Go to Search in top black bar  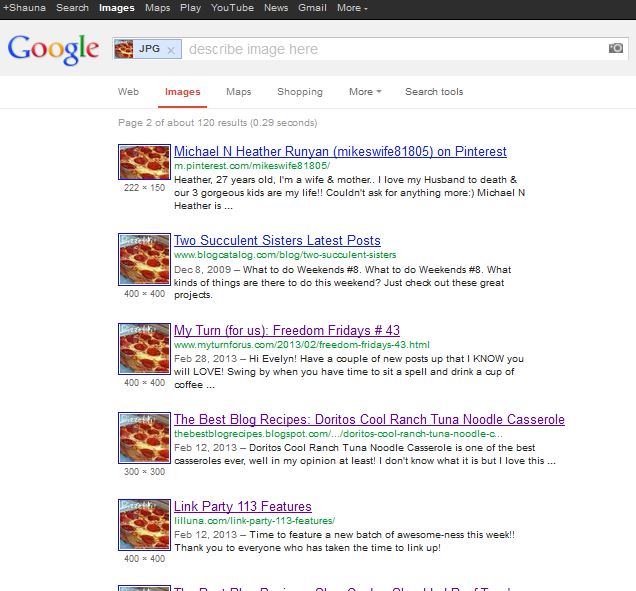72,8
